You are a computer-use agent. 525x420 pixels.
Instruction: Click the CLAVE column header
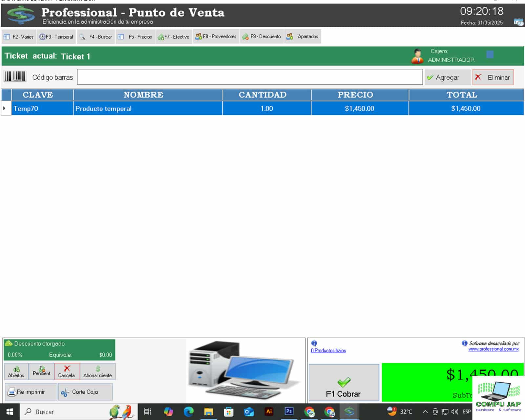(x=42, y=95)
